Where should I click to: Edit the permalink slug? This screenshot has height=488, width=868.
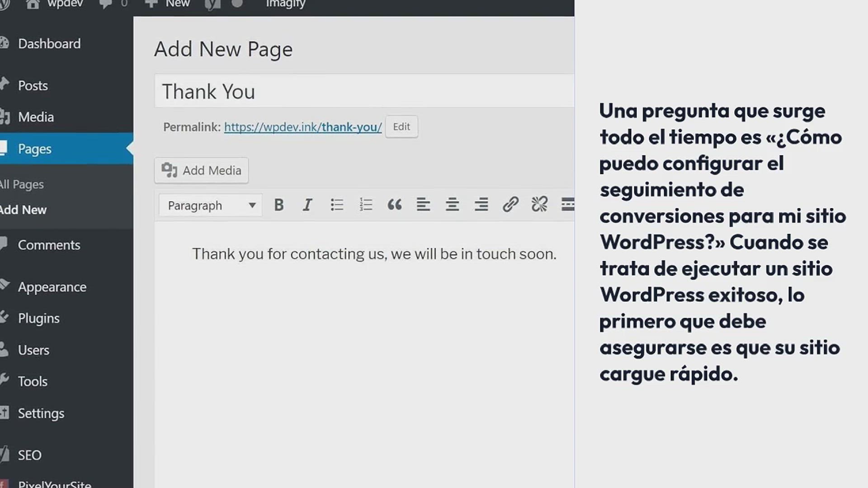point(401,127)
